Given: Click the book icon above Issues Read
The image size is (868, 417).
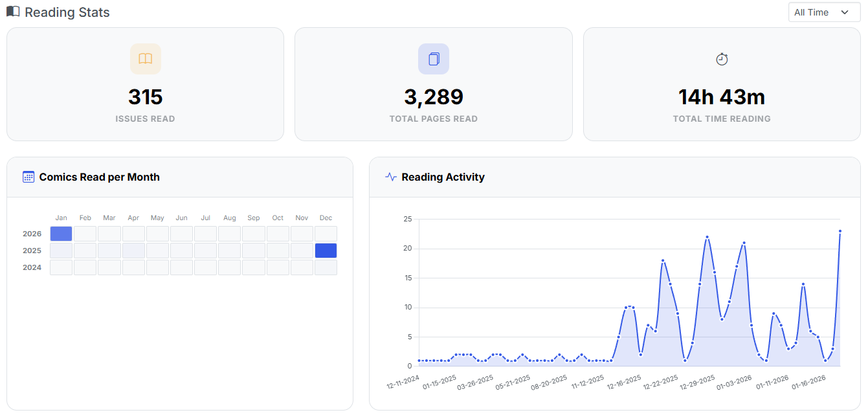Looking at the screenshot, I should pyautogui.click(x=145, y=59).
